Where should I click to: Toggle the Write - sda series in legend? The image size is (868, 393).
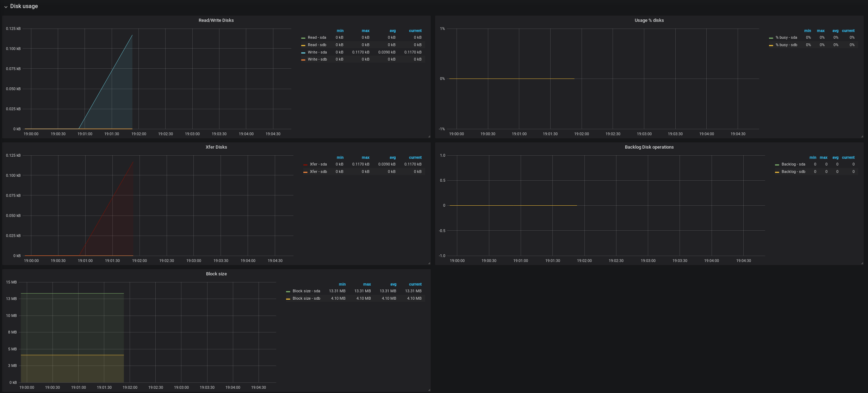(317, 52)
